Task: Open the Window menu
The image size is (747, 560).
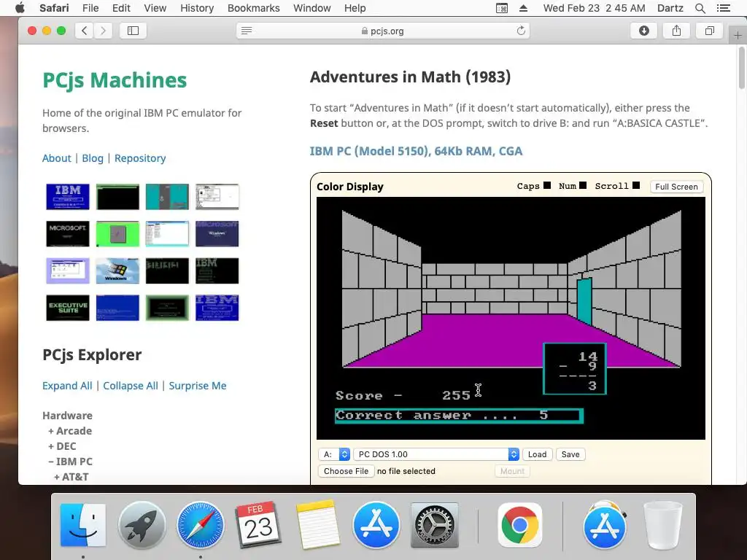Action: coord(312,8)
